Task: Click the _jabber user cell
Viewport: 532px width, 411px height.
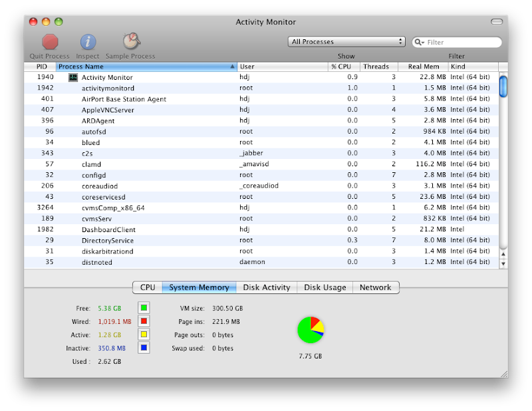Action: pyautogui.click(x=251, y=153)
